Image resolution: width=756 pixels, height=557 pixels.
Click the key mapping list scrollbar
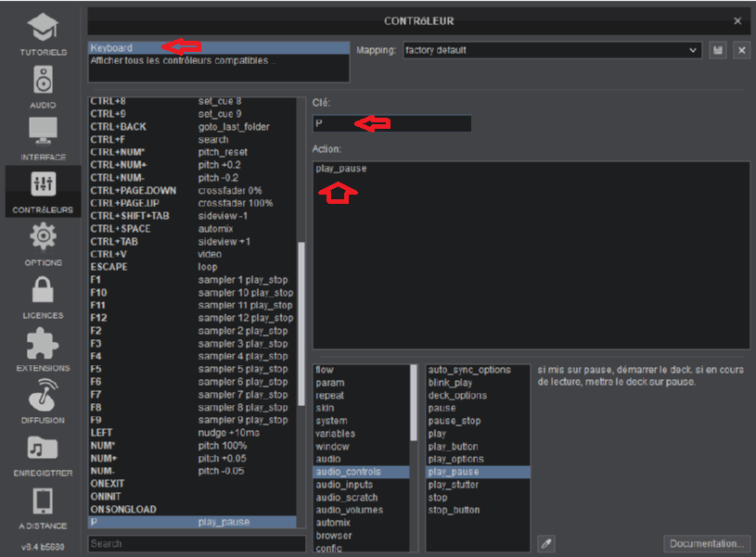click(x=301, y=324)
